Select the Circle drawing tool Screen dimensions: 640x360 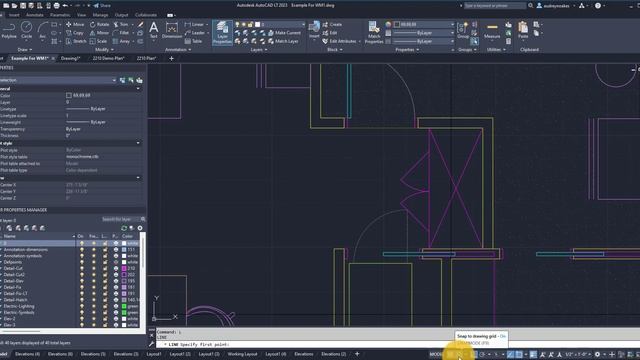pyautogui.click(x=27, y=30)
